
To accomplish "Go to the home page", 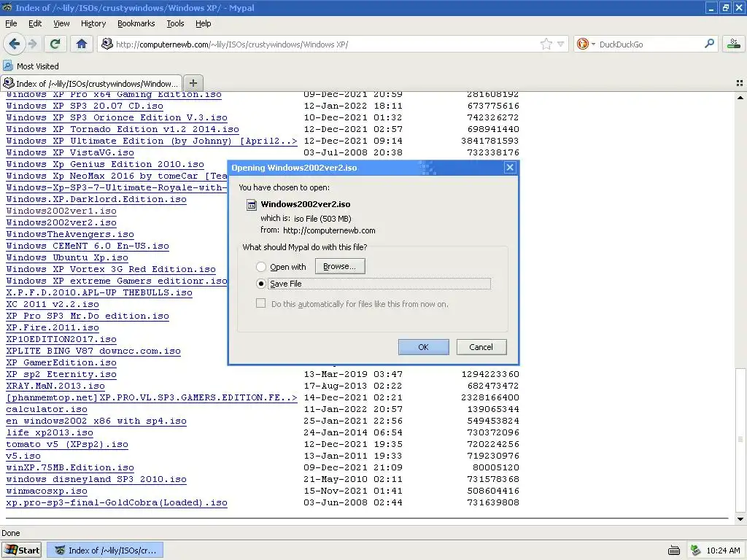I will [x=82, y=44].
